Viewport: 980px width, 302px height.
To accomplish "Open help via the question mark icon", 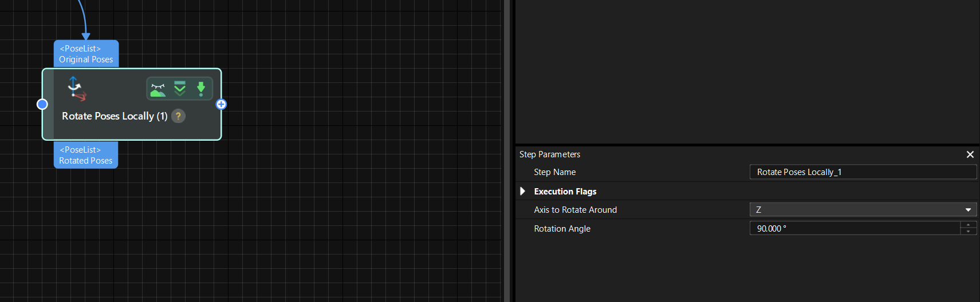I will tap(179, 116).
